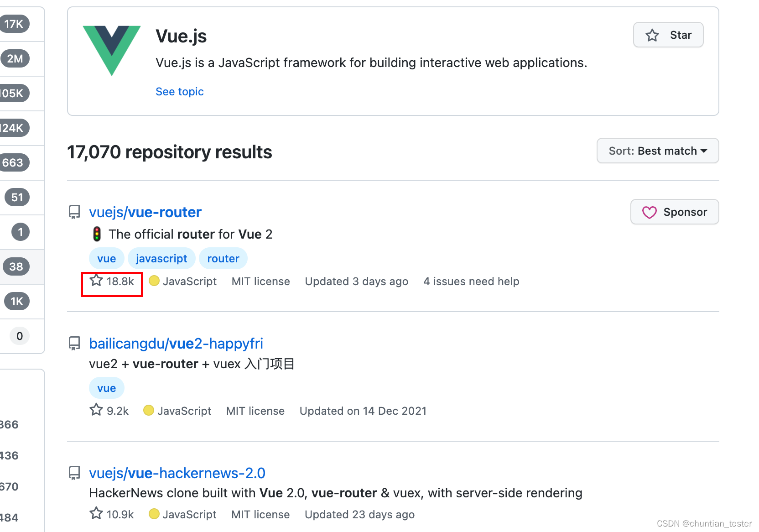Click the star outline icon showing 18.8k stars
The height and width of the screenshot is (532, 759).
pos(96,281)
